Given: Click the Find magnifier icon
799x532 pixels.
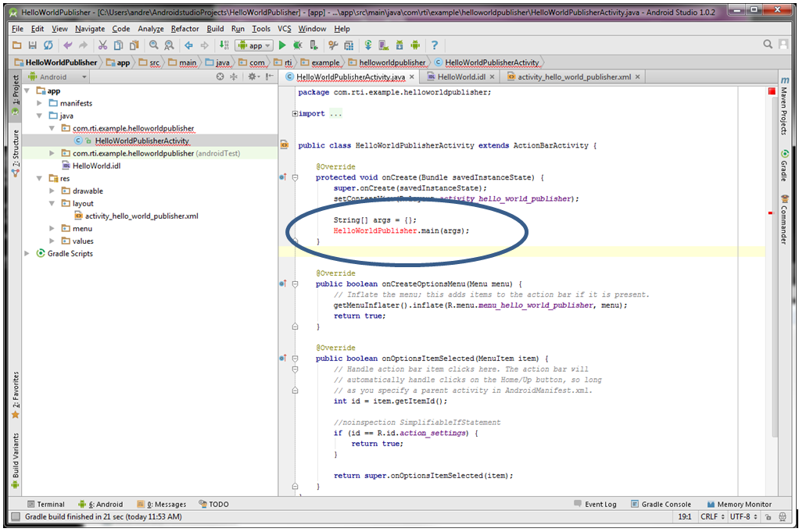Looking at the screenshot, I should [153, 45].
